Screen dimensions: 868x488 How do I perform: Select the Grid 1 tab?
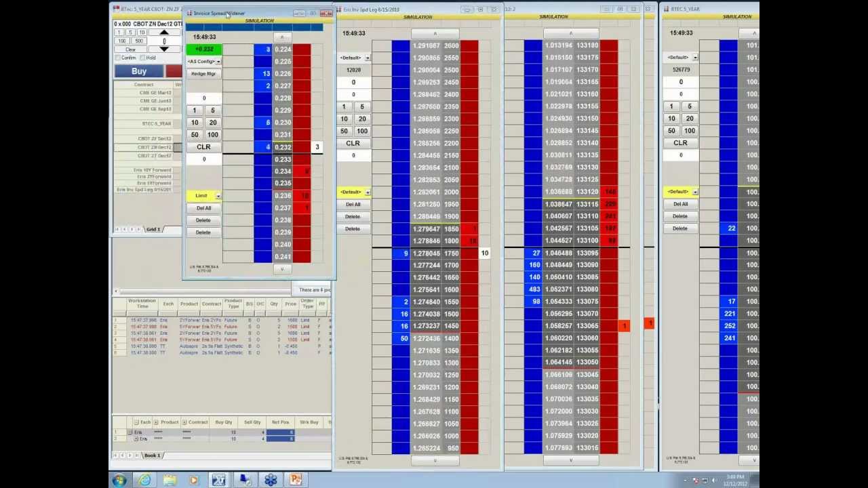coord(153,229)
